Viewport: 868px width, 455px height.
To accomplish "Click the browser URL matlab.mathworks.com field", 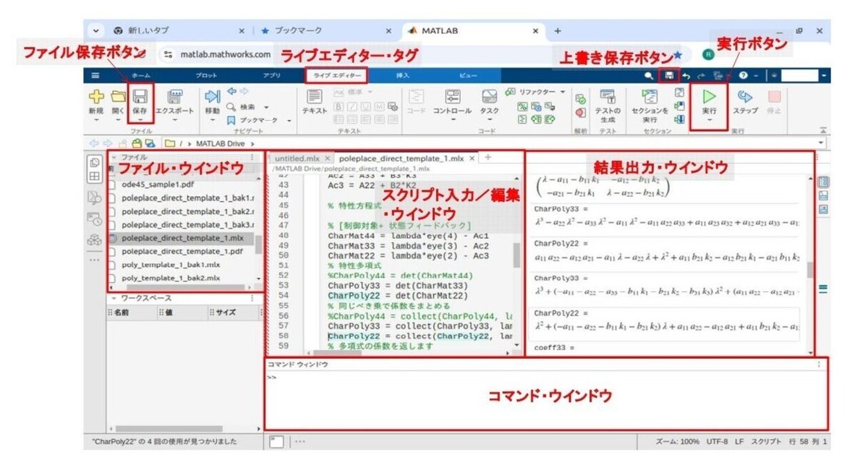I will coord(225,54).
